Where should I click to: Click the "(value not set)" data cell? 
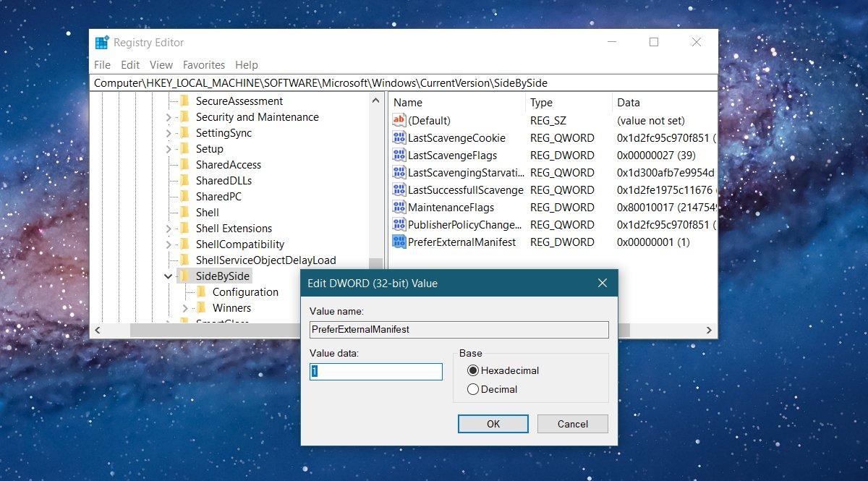pyautogui.click(x=651, y=121)
